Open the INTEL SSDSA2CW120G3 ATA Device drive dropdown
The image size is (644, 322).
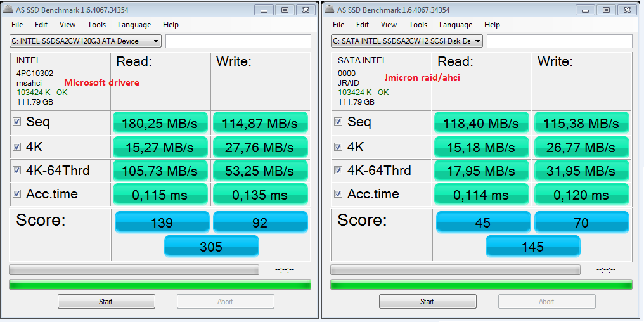click(x=86, y=41)
